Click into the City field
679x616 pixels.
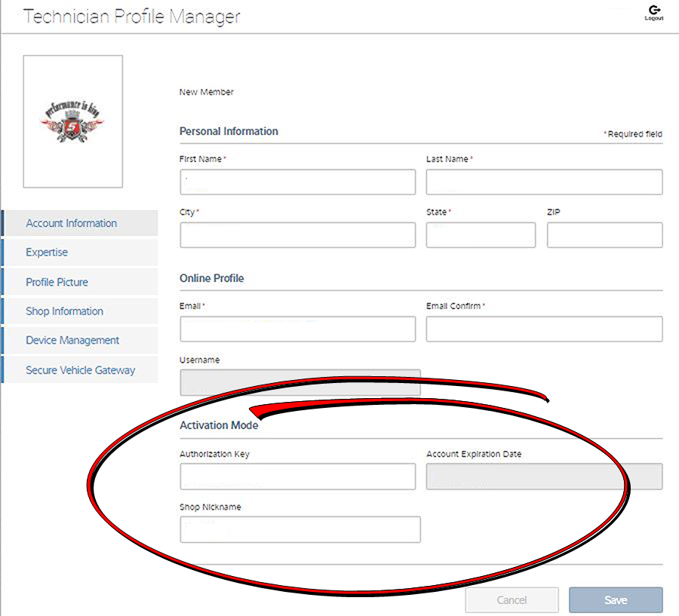297,235
